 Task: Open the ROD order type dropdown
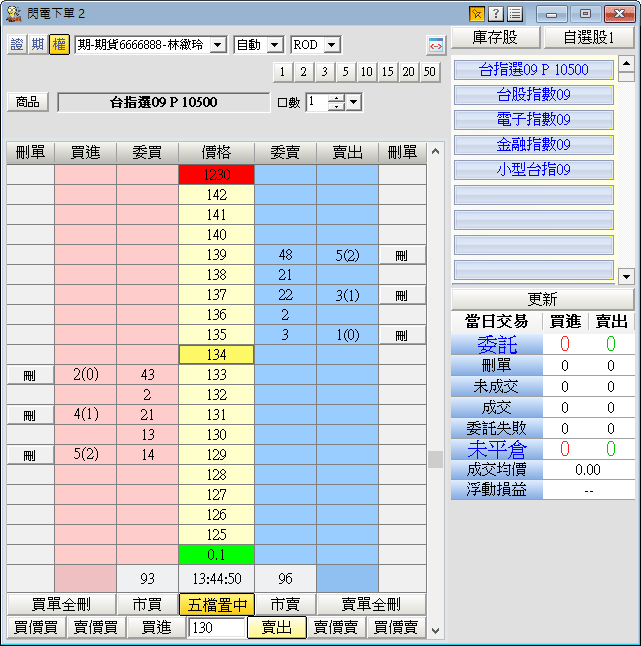coord(315,45)
